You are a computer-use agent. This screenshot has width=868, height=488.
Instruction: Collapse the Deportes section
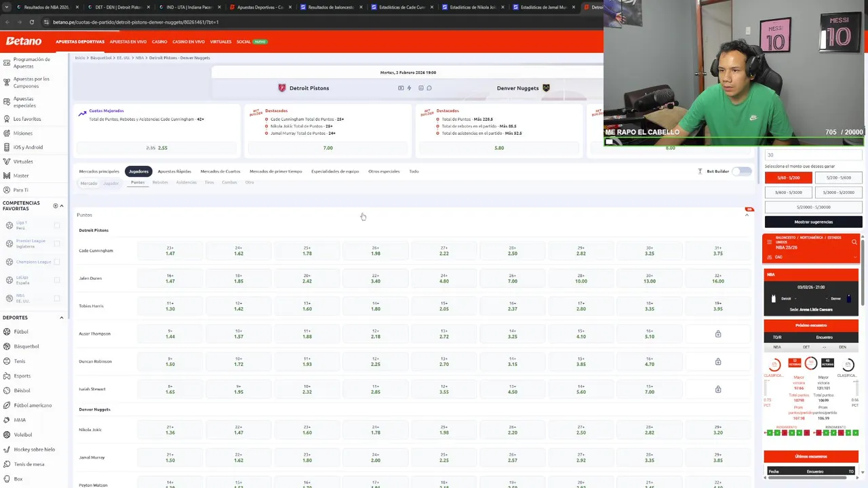click(x=61, y=317)
